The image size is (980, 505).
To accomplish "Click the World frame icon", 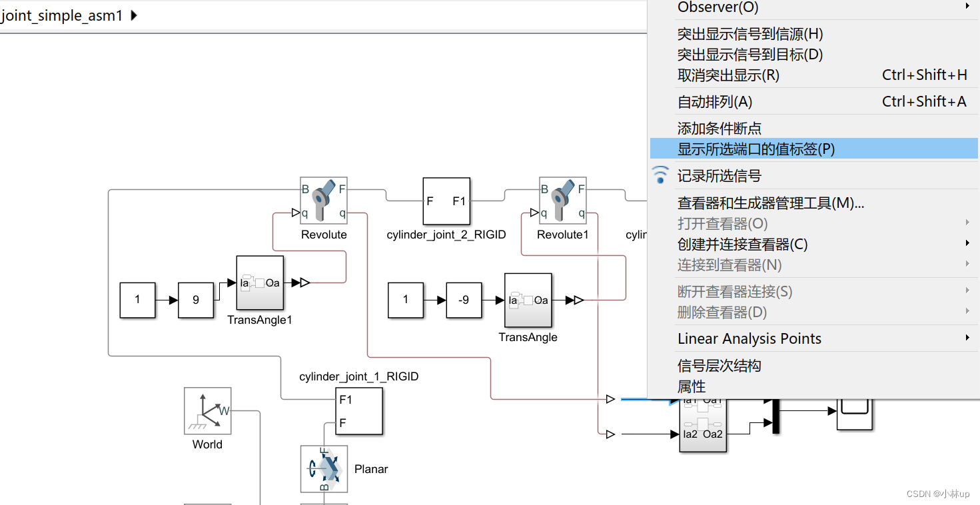I will pyautogui.click(x=207, y=411).
